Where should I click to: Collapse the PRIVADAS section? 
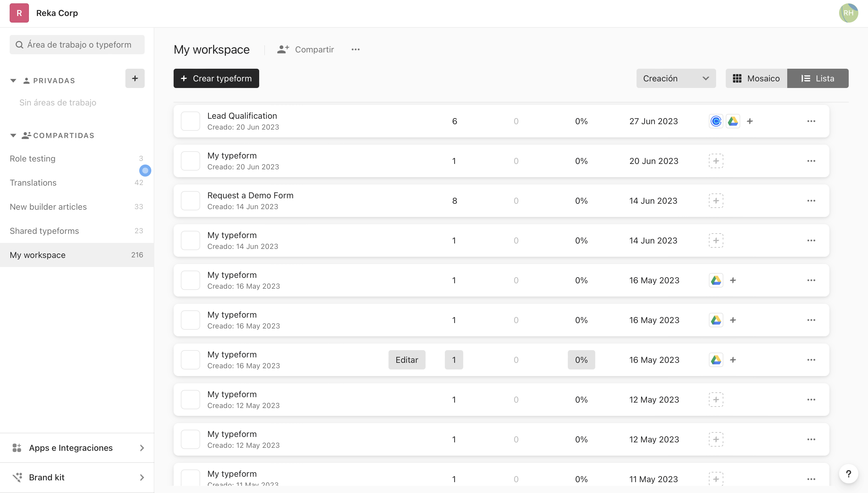(13, 80)
